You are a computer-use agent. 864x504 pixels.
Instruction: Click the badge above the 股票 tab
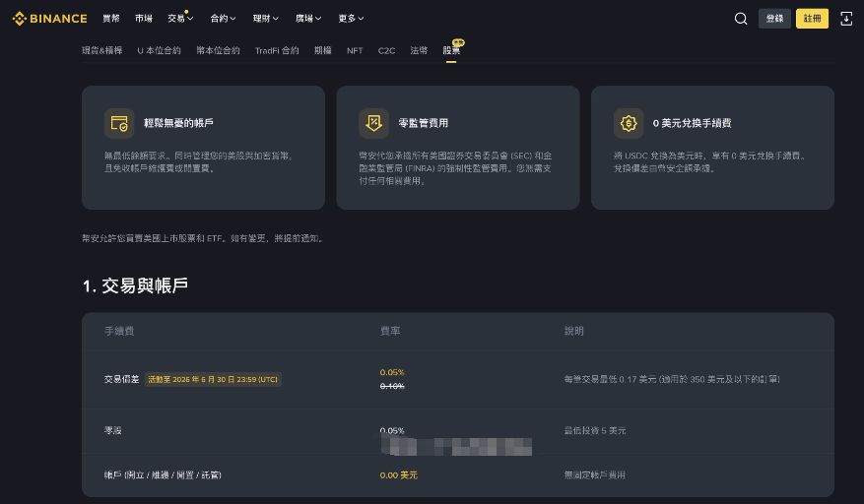pos(458,42)
